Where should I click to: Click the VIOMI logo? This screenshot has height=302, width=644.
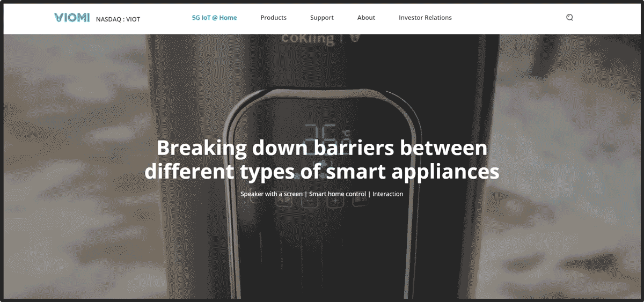72,18
